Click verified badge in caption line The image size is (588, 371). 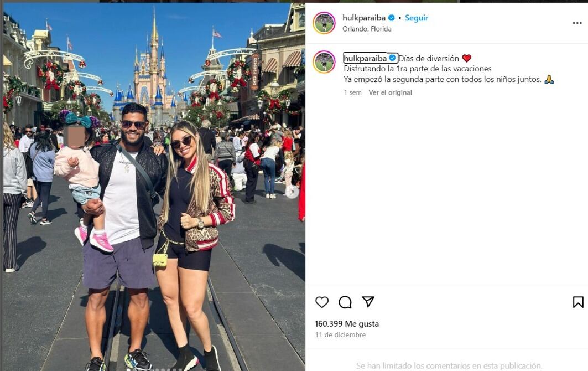[392, 58]
